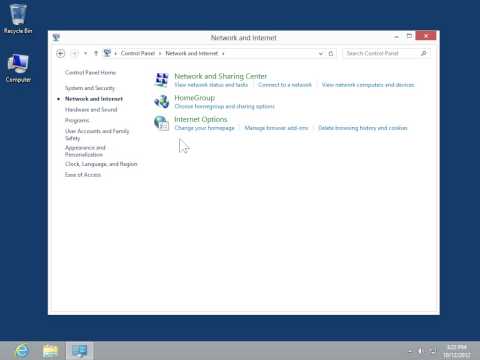
Task: Select Network and Internet in sidebar
Action: click(x=94, y=99)
